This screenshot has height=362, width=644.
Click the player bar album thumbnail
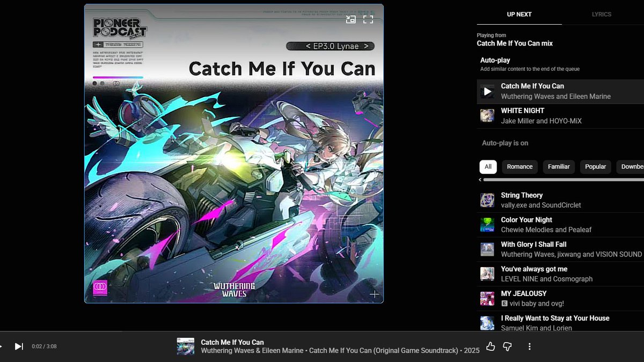click(x=186, y=346)
